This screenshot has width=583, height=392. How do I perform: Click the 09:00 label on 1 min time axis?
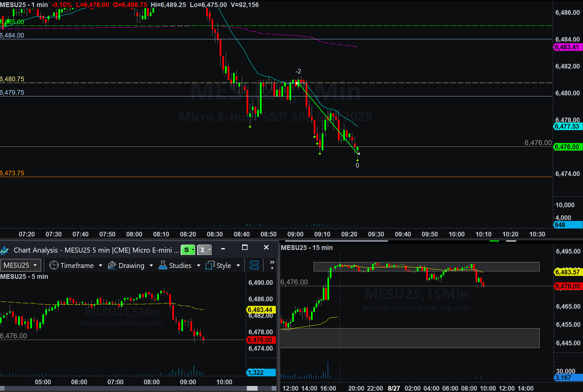(x=295, y=234)
